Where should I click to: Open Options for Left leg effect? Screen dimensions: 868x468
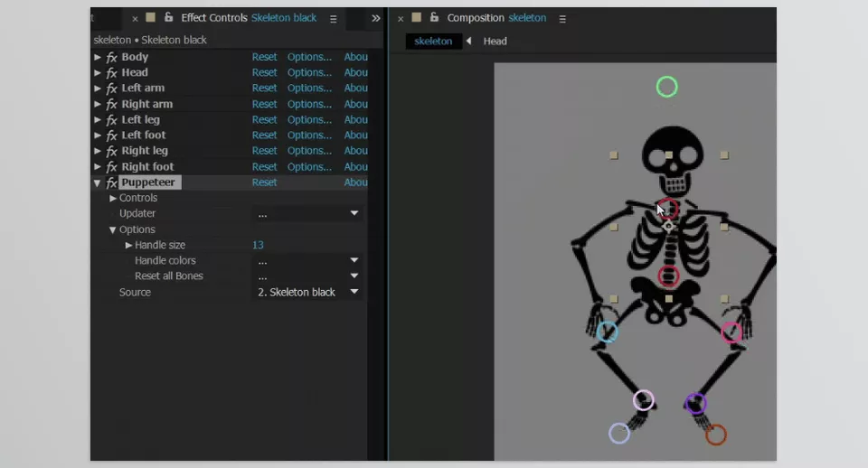click(309, 119)
